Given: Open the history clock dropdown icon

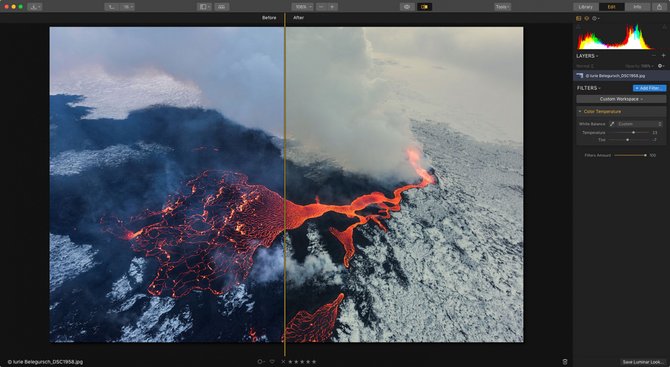Looking at the screenshot, I should coord(596,18).
